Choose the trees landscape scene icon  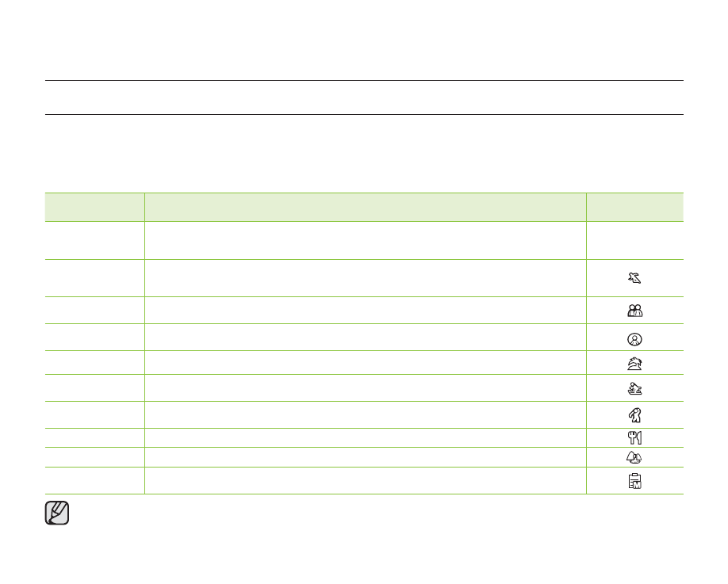click(x=634, y=457)
